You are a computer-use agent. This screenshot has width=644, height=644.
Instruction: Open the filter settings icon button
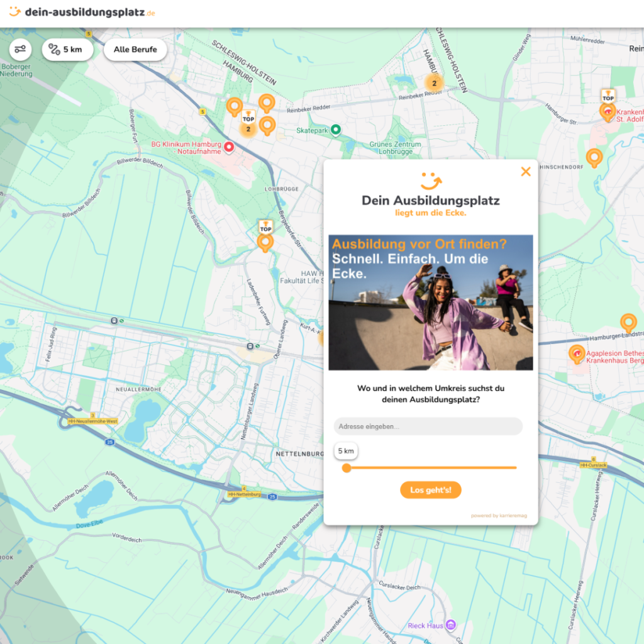(x=20, y=50)
